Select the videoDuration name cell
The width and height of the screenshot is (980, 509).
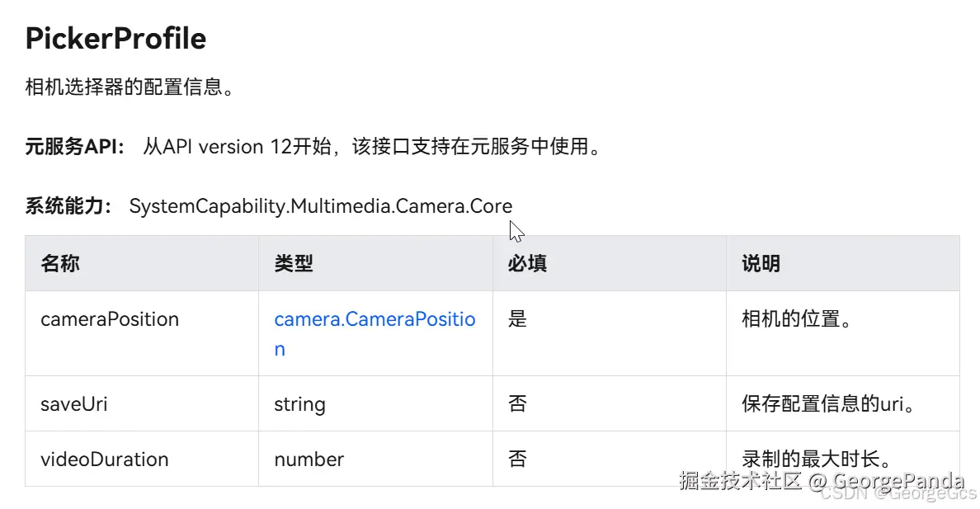105,460
